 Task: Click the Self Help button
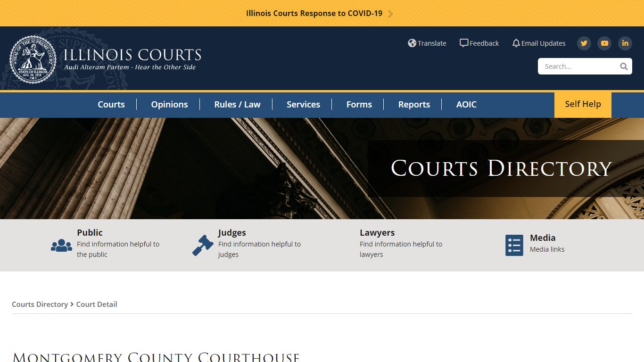coord(583,105)
